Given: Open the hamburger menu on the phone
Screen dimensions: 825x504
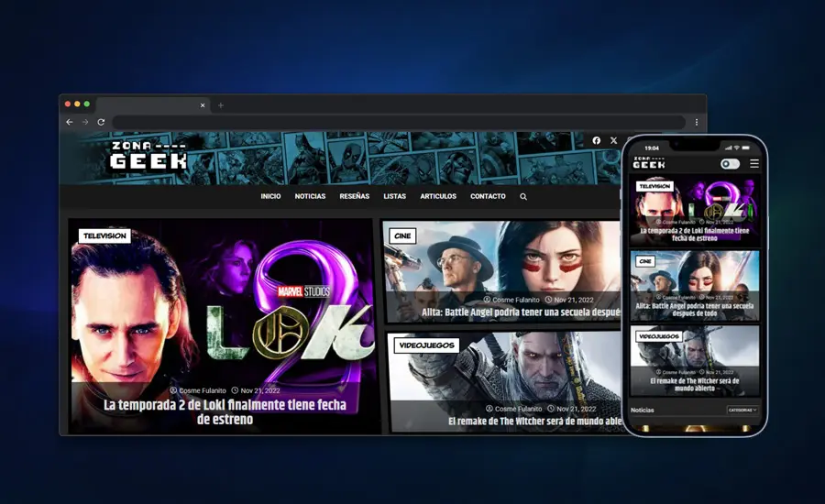Looking at the screenshot, I should pos(754,164).
